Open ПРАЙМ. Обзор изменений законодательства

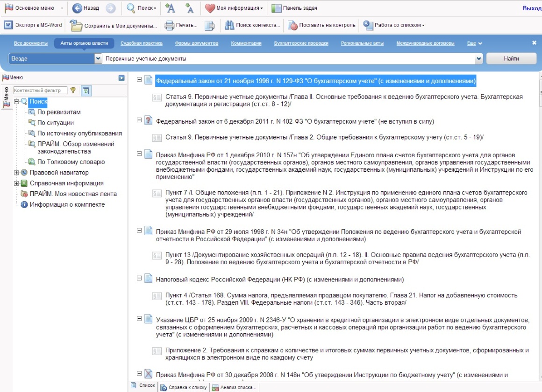click(x=76, y=147)
